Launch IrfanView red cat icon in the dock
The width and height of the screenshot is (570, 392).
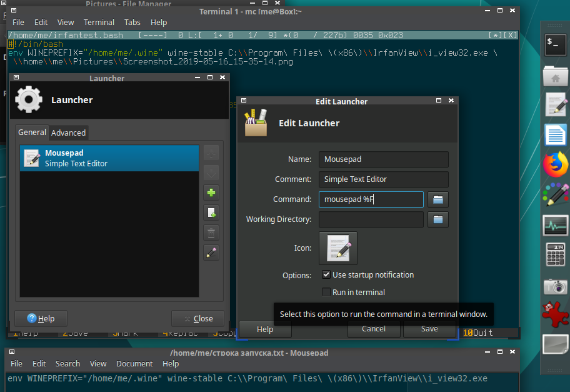[555, 314]
